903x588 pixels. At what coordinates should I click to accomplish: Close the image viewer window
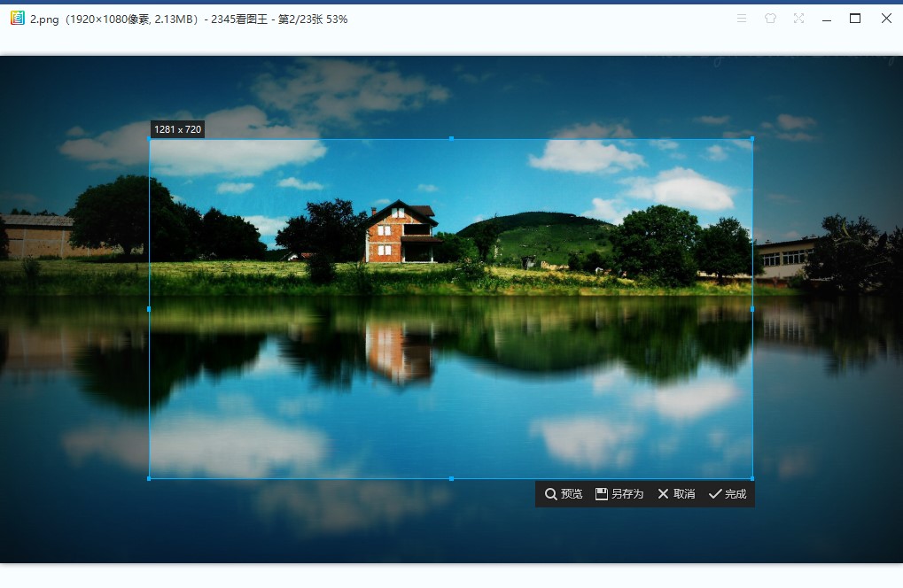(886, 19)
